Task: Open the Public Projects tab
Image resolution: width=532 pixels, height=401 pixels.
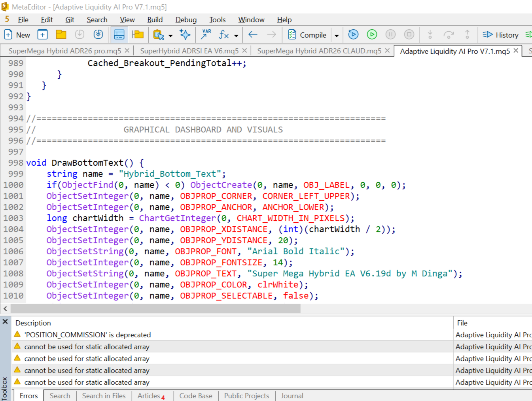Action: coord(247,396)
